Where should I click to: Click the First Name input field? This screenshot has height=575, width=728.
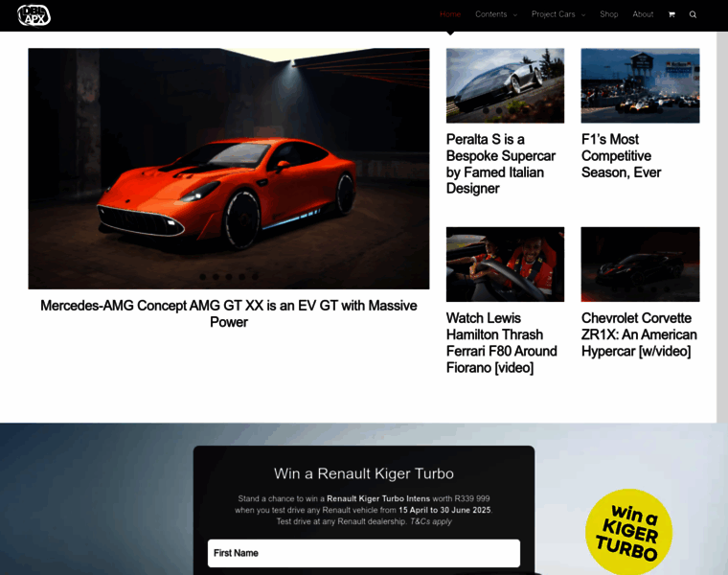364,553
